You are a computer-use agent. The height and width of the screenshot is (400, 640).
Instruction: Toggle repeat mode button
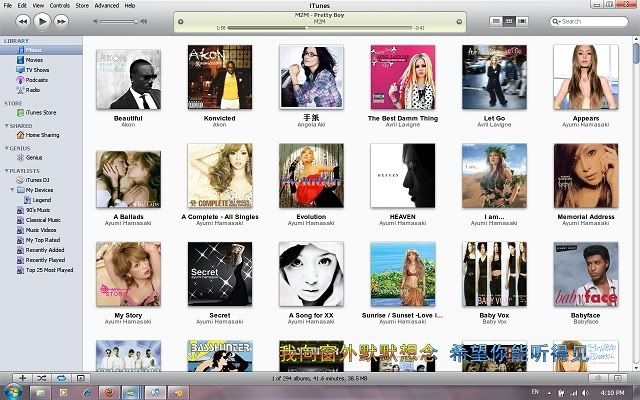coord(63,379)
